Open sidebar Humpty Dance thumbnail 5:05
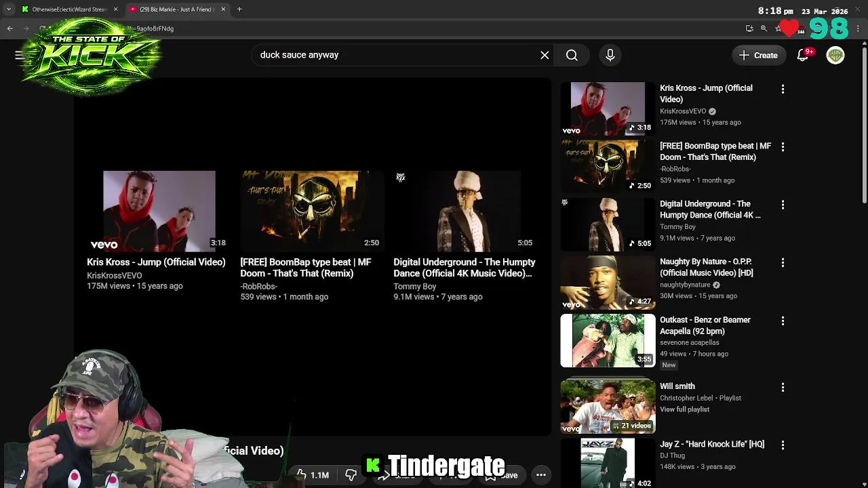Viewport: 868px width, 488px height. (x=608, y=224)
